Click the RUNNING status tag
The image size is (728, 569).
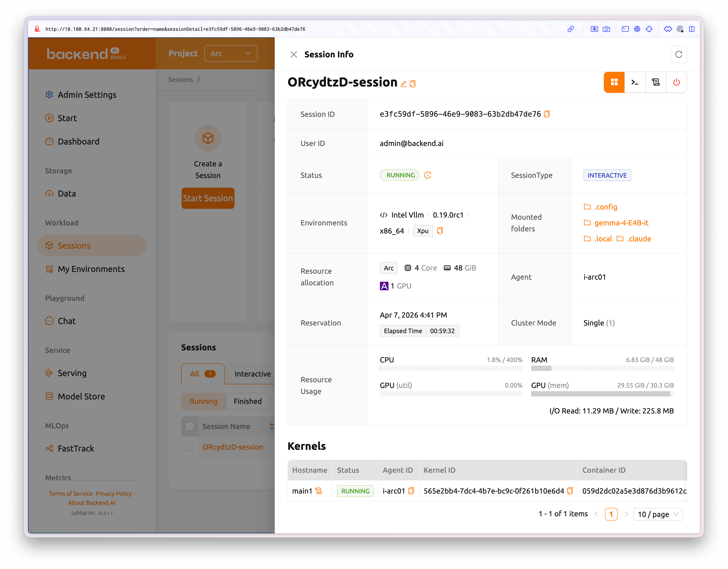point(399,175)
